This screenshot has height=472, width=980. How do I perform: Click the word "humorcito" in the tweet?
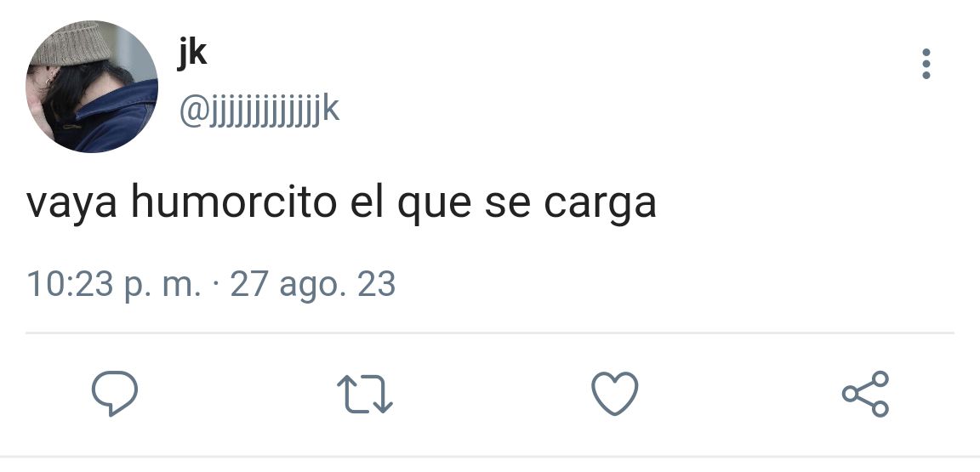click(233, 202)
